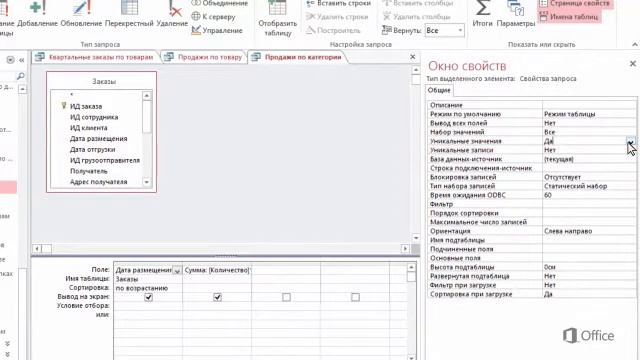Close the current query document tab

[412, 57]
